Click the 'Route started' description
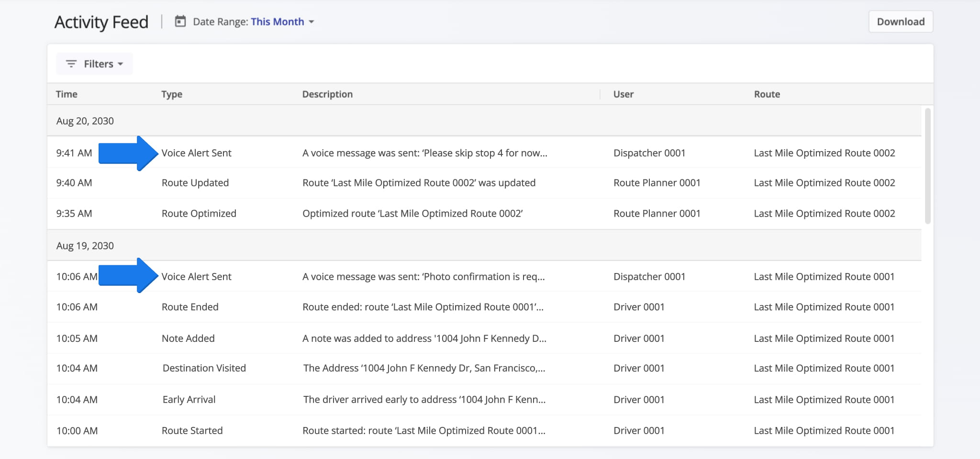Image resolution: width=980 pixels, height=459 pixels. point(424,430)
